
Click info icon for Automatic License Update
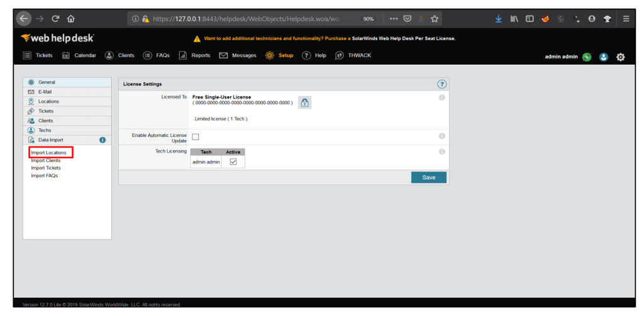[442, 136]
